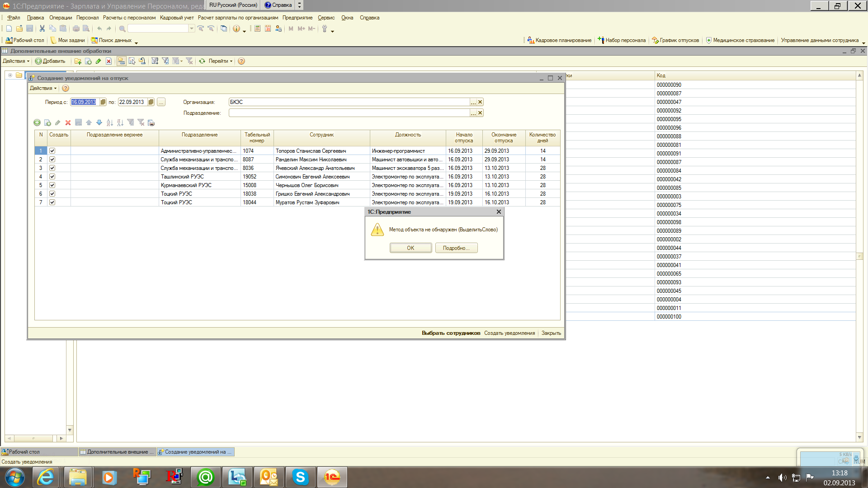Open period selection ellipsis button
This screenshot has width=868, height=488.
[x=161, y=102]
